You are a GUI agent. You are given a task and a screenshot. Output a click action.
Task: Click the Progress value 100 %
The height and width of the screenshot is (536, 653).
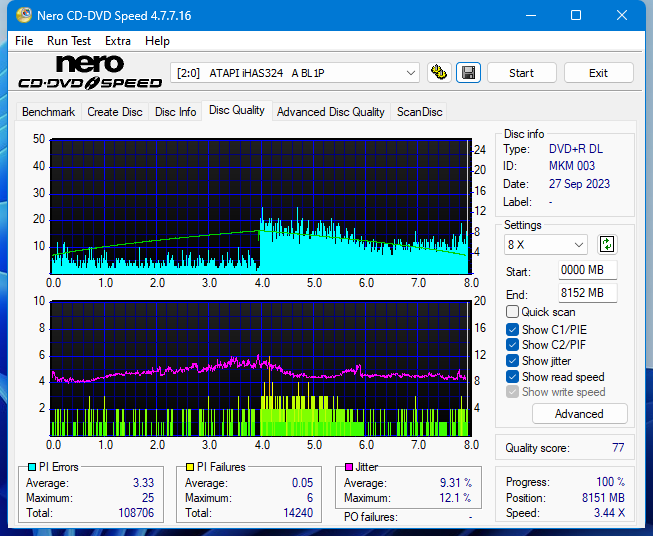[x=611, y=482]
